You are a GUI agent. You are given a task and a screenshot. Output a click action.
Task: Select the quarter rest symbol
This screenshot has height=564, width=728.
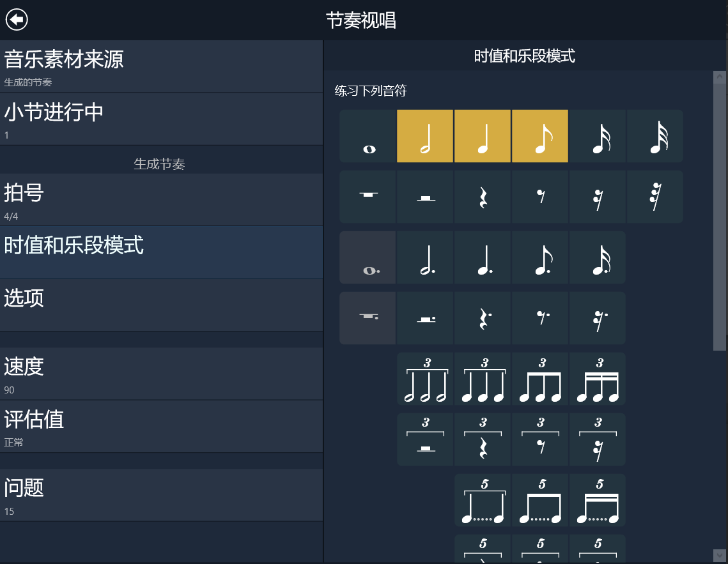coord(483,197)
